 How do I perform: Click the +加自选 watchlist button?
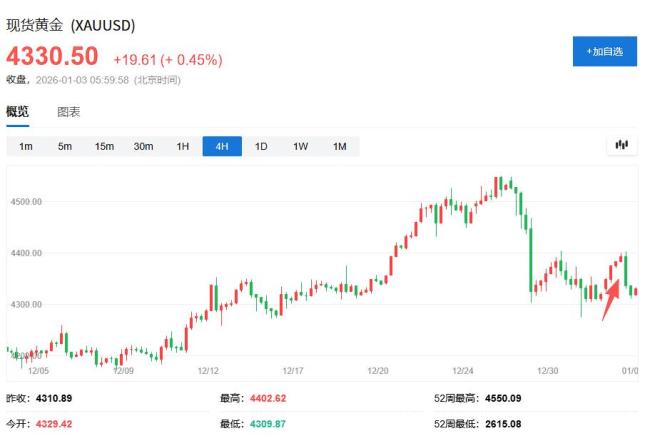[x=604, y=51]
